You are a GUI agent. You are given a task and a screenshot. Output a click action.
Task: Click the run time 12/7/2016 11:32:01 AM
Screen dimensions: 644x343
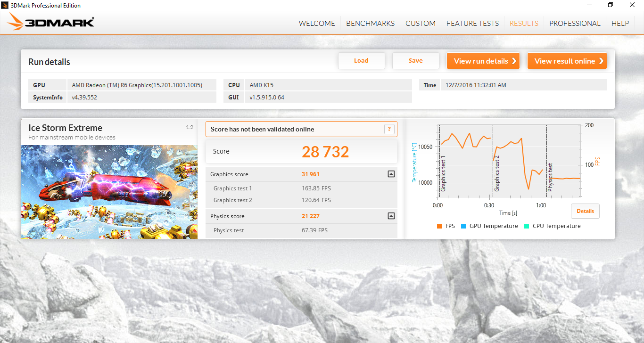[476, 85]
